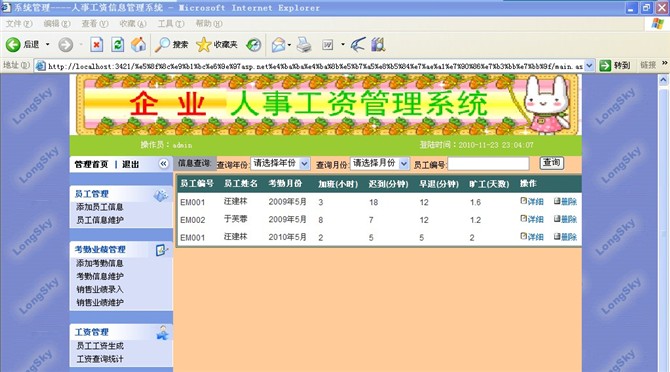
Task: Open Mail icon dropdown arrow
Action: point(289,44)
